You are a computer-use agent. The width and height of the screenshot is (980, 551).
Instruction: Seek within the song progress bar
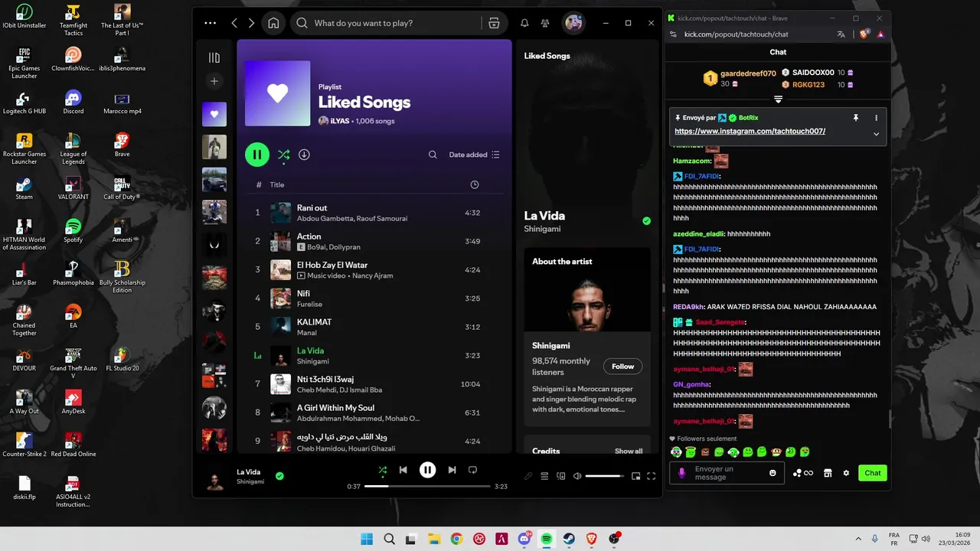427,486
